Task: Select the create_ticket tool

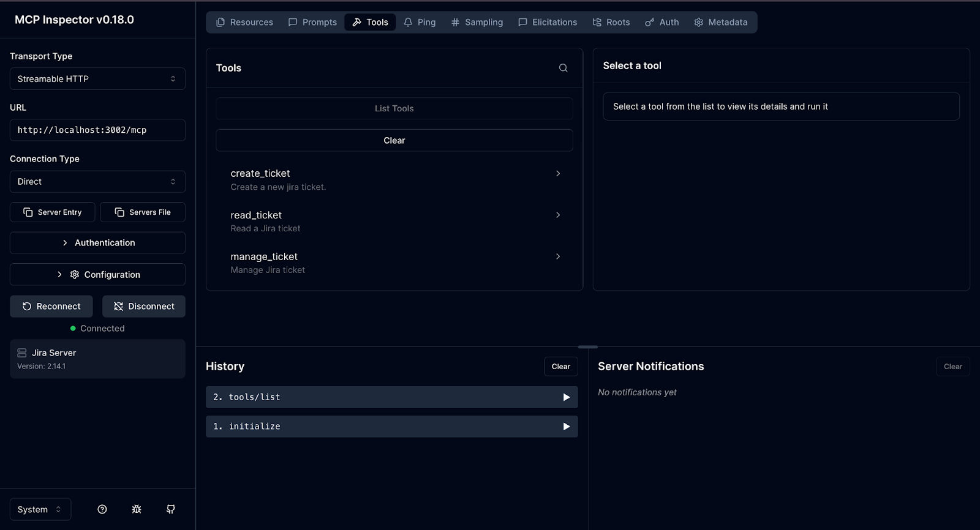Action: [x=394, y=180]
